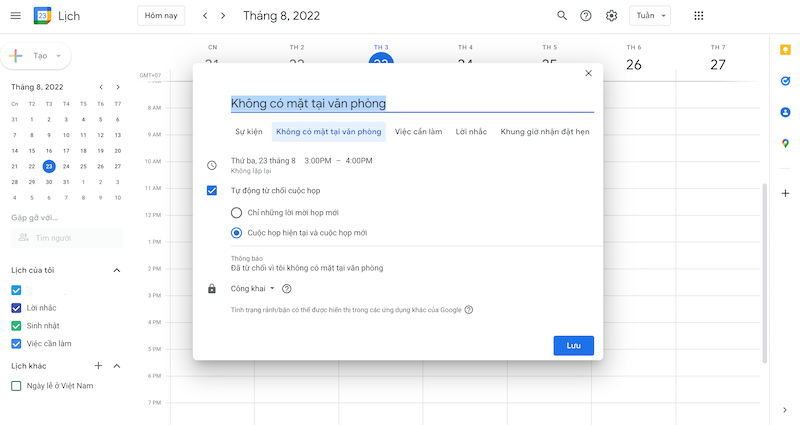Collapse the Lịch của tôi section

tap(116, 270)
